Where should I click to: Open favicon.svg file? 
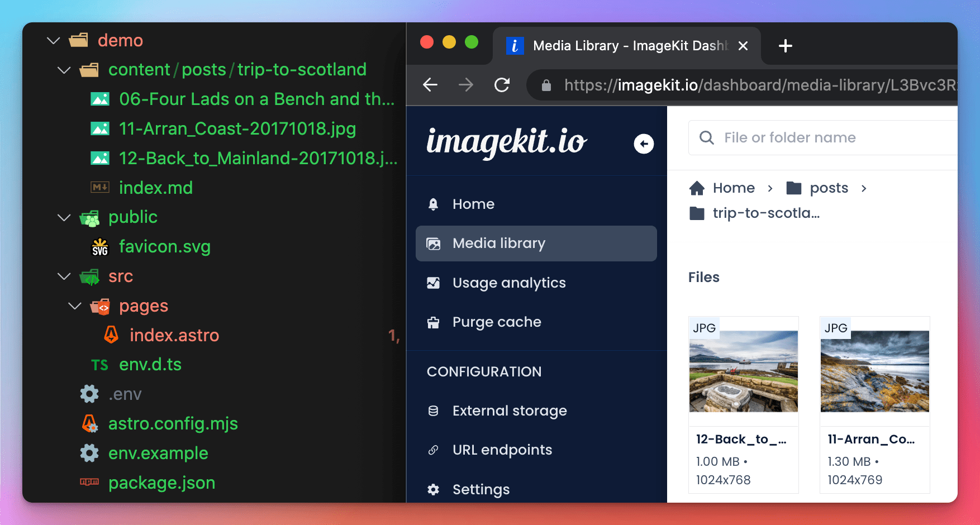tap(165, 247)
